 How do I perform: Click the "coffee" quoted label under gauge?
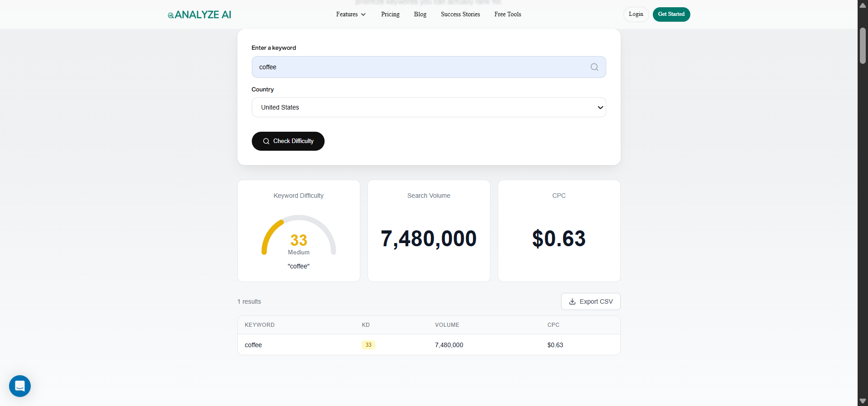click(299, 266)
